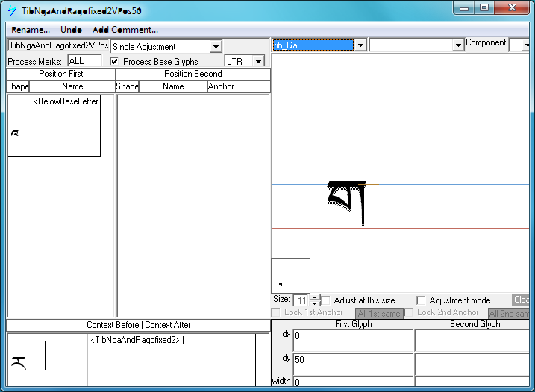535x392 pixels.
Task: Click the context glyph shape icon
Action: [19, 362]
